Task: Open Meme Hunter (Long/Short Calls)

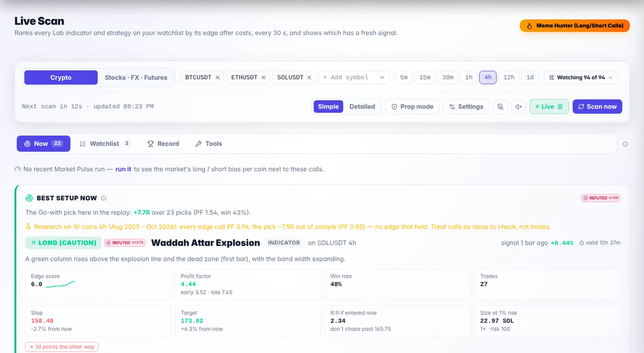Action: 575,26
